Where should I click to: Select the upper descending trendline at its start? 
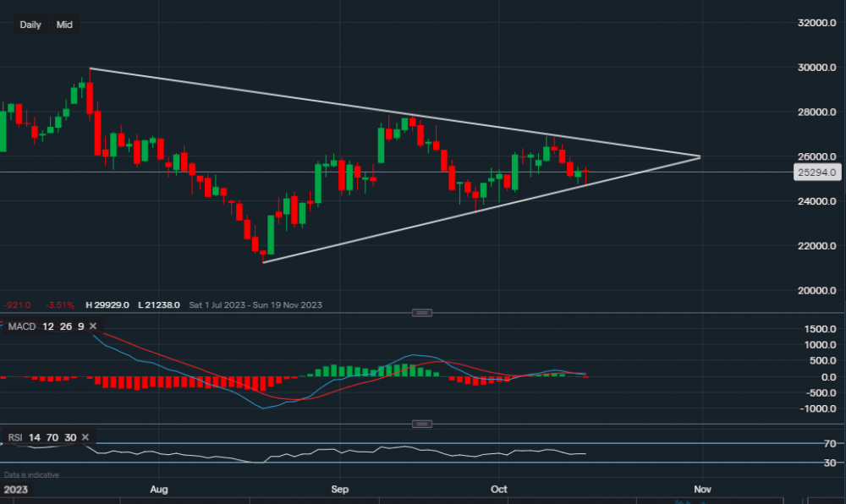90,68
